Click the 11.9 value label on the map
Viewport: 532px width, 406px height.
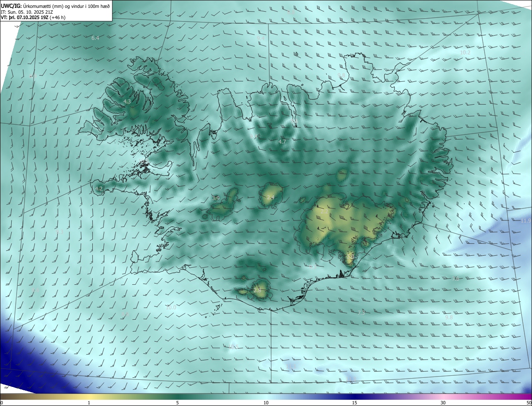[526, 220]
